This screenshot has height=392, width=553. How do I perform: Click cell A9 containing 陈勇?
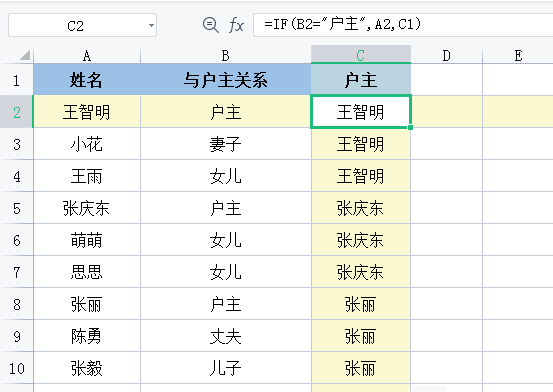[87, 336]
